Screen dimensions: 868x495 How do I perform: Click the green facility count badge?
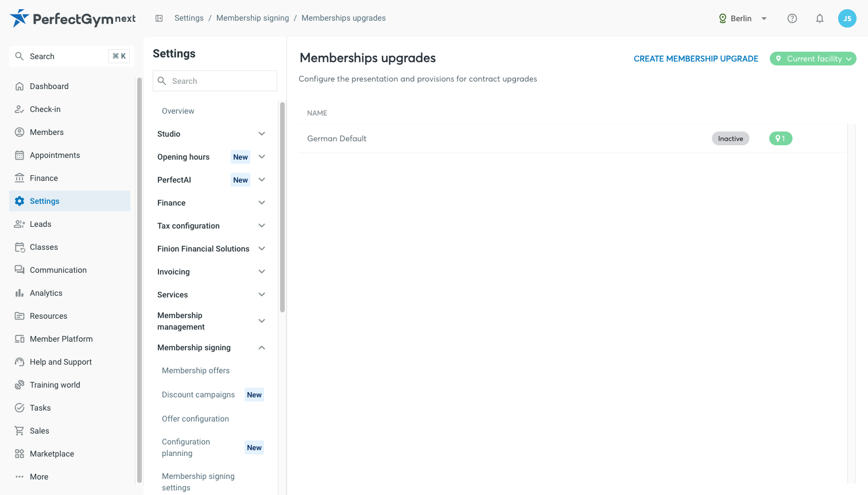pyautogui.click(x=781, y=138)
